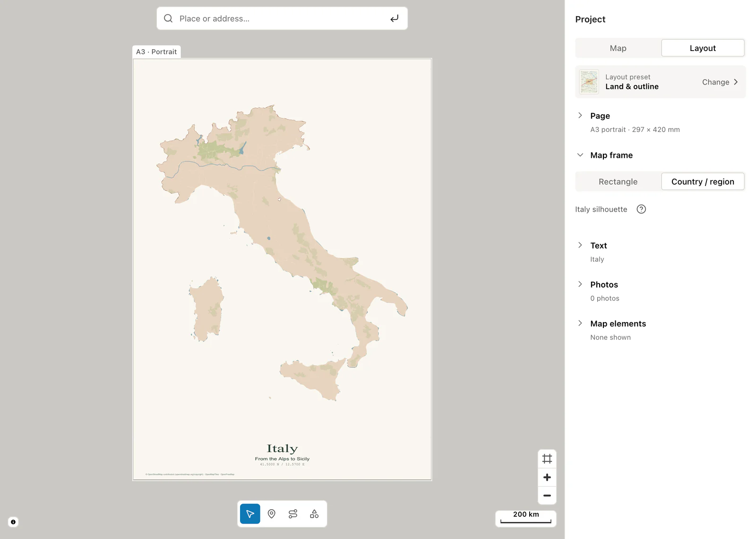Click the 'From the Alps to Sicily' subtitle

click(282, 459)
